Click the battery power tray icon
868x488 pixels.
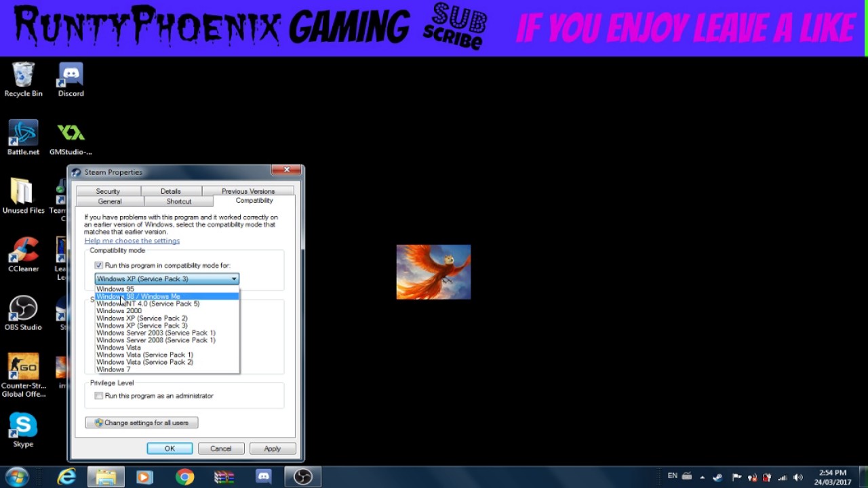coord(768,477)
